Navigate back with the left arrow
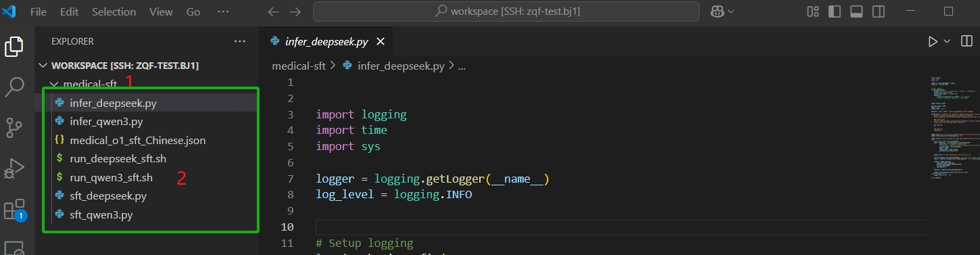 (273, 11)
